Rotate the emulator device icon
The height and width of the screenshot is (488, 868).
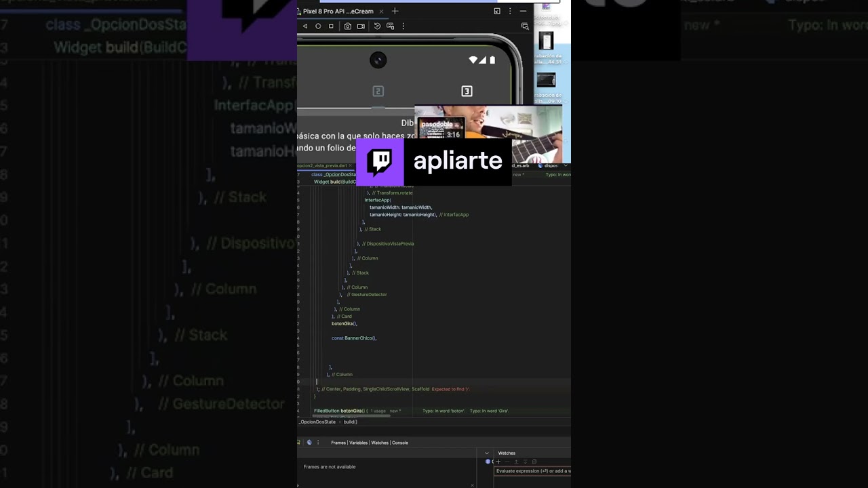378,26
